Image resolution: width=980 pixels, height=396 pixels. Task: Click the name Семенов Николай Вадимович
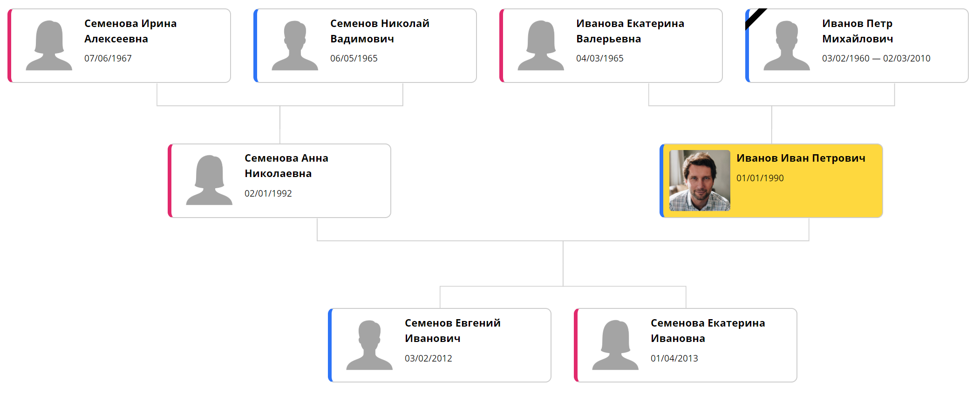pos(380,31)
